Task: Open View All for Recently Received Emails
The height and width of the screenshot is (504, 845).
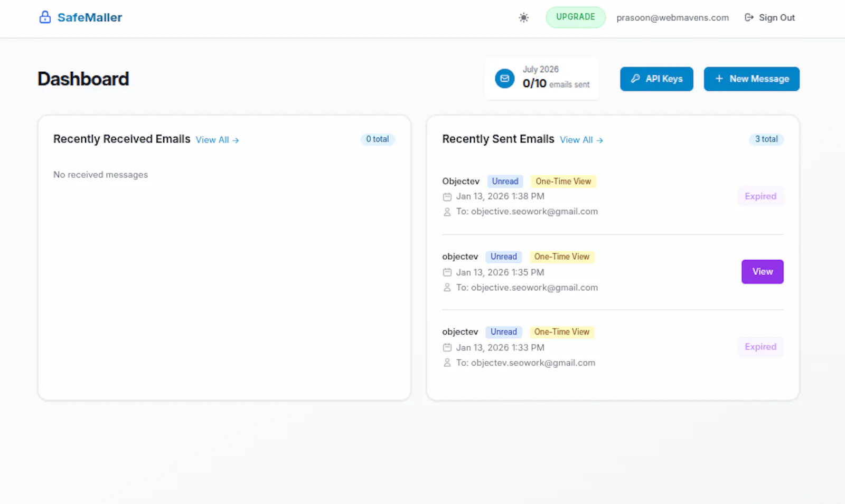Action: [x=218, y=140]
